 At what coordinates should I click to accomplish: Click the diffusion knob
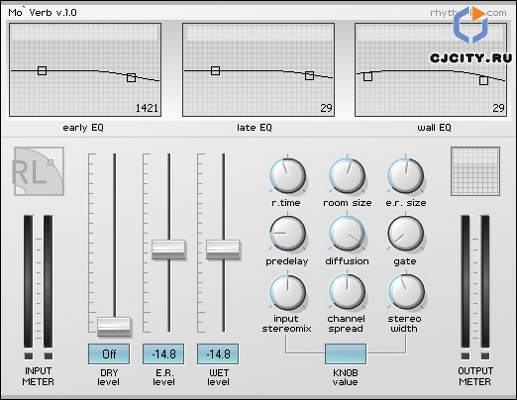(x=347, y=233)
